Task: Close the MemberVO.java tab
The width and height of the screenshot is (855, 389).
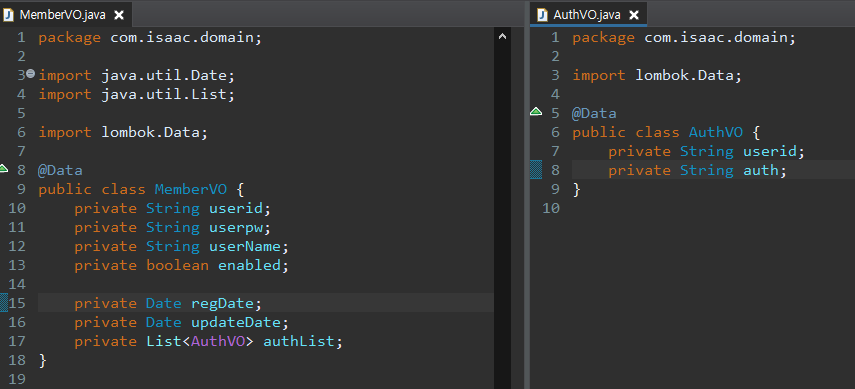Action: pos(118,15)
